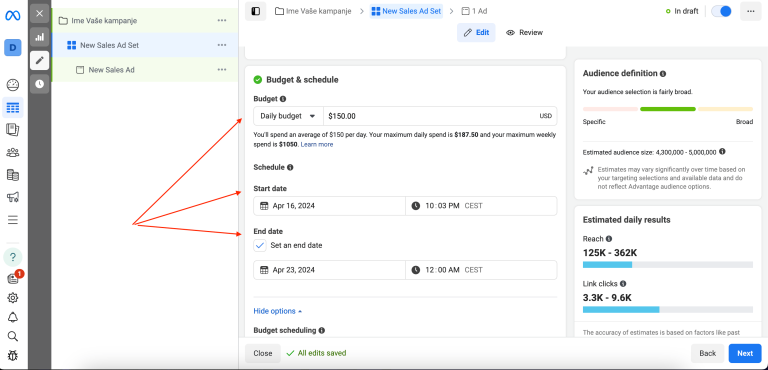This screenshot has height=370, width=768.
Task: Open the Settings gear icon in sidebar
Action: [13, 297]
